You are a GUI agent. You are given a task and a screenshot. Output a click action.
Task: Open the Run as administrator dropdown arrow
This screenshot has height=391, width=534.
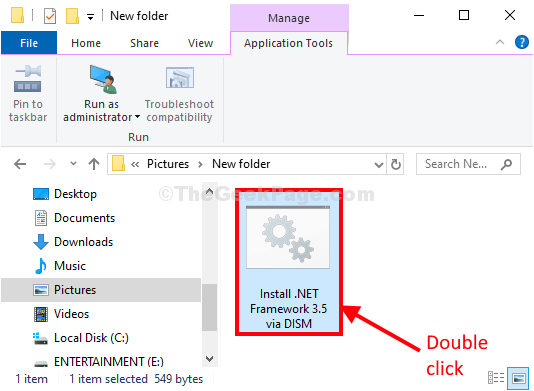pyautogui.click(x=137, y=117)
